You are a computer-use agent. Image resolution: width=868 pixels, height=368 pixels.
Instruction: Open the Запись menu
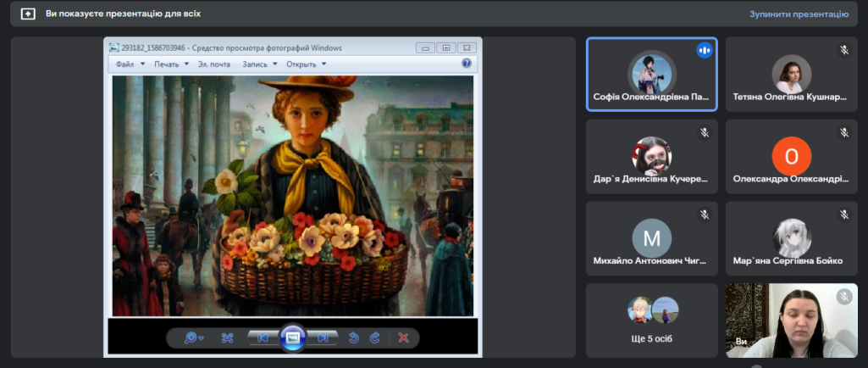click(259, 64)
